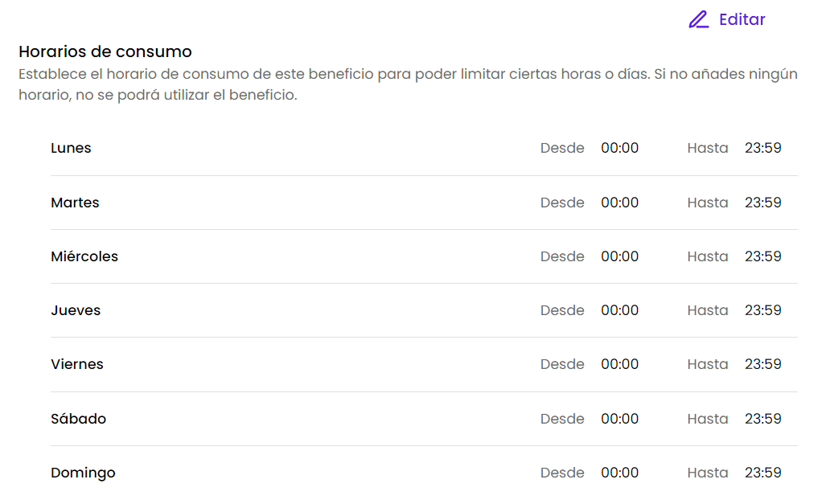The image size is (826, 504).
Task: Select the Martes row label
Action: pyautogui.click(x=75, y=203)
